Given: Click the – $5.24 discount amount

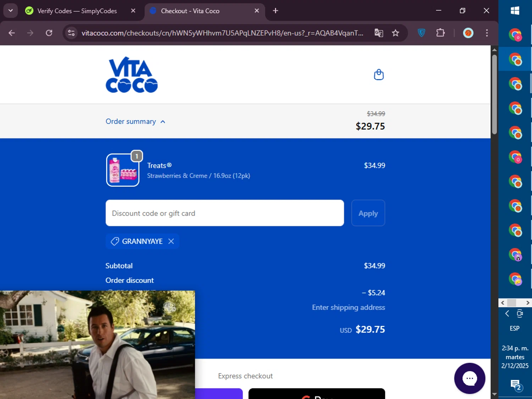Looking at the screenshot, I should point(373,293).
